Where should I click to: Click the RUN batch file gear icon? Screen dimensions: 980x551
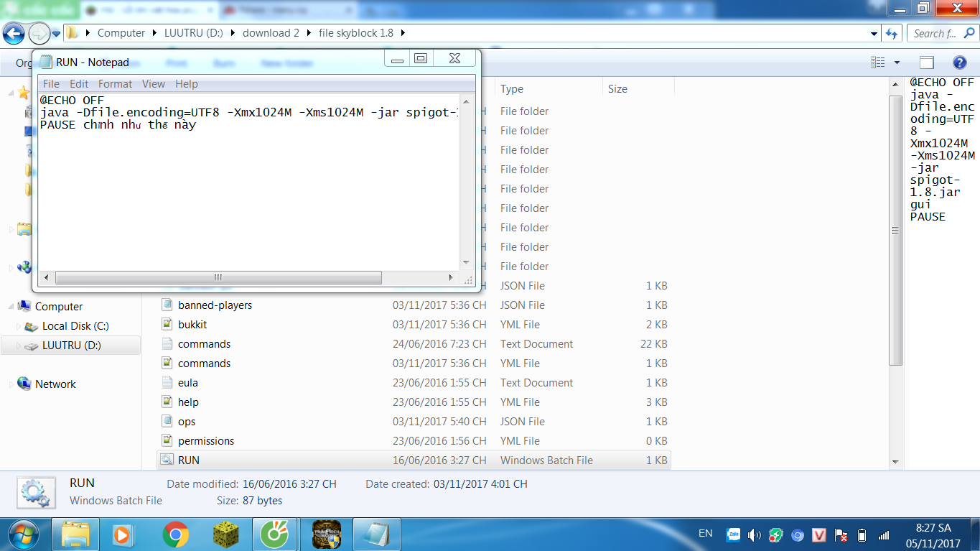click(167, 460)
